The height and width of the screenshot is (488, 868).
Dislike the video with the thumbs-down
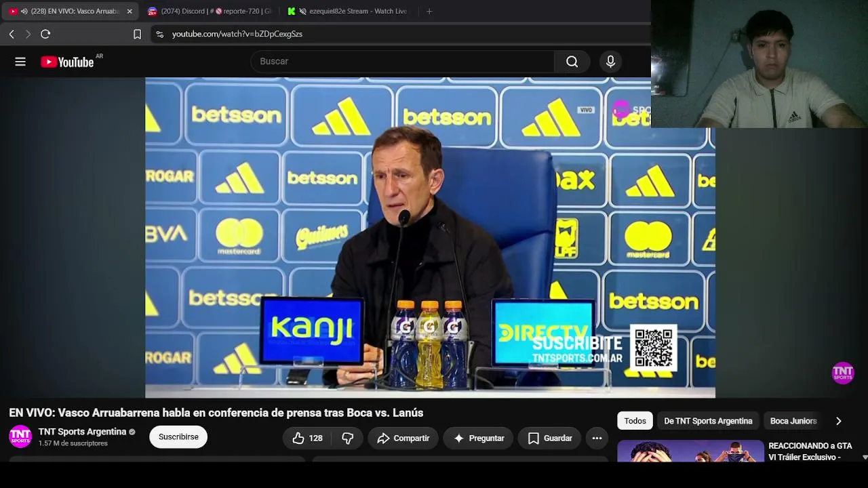(x=347, y=439)
